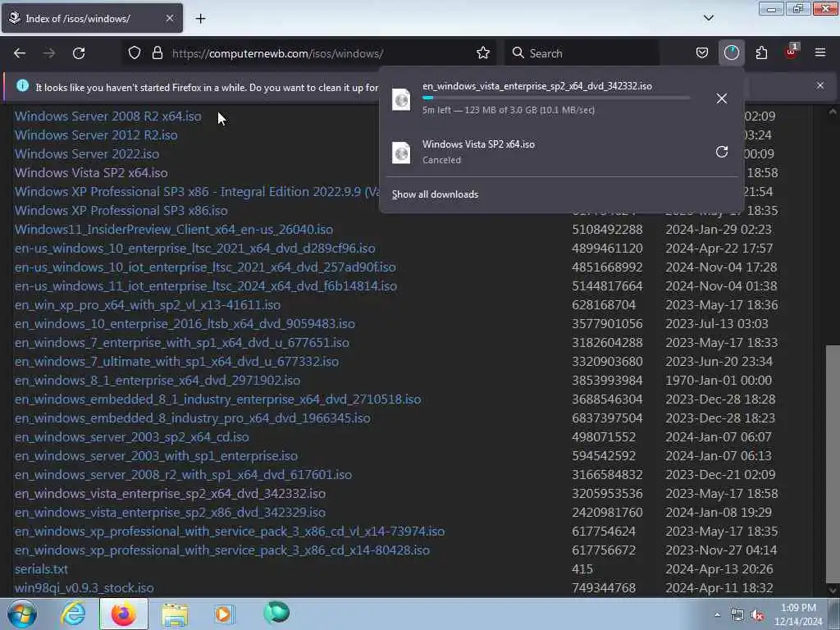Dismiss the Firefox refresh notification bar
840x630 pixels.
click(x=820, y=85)
